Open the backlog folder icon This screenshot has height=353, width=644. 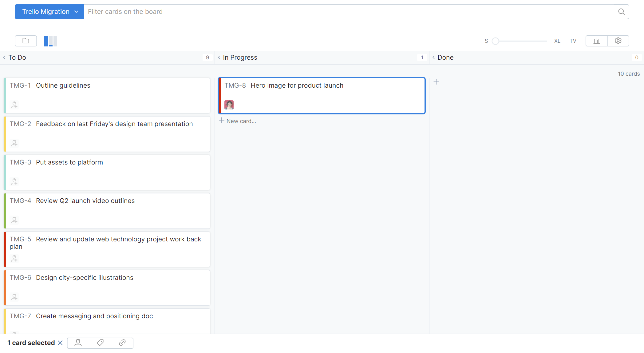26,41
